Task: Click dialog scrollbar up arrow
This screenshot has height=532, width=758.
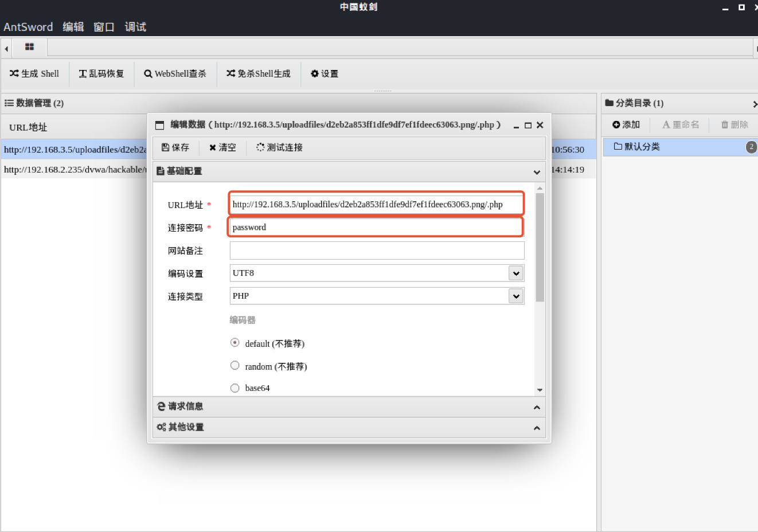Action: pos(540,188)
